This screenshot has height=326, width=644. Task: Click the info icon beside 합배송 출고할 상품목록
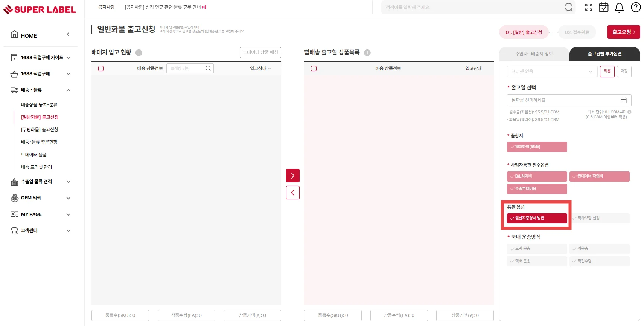[367, 53]
